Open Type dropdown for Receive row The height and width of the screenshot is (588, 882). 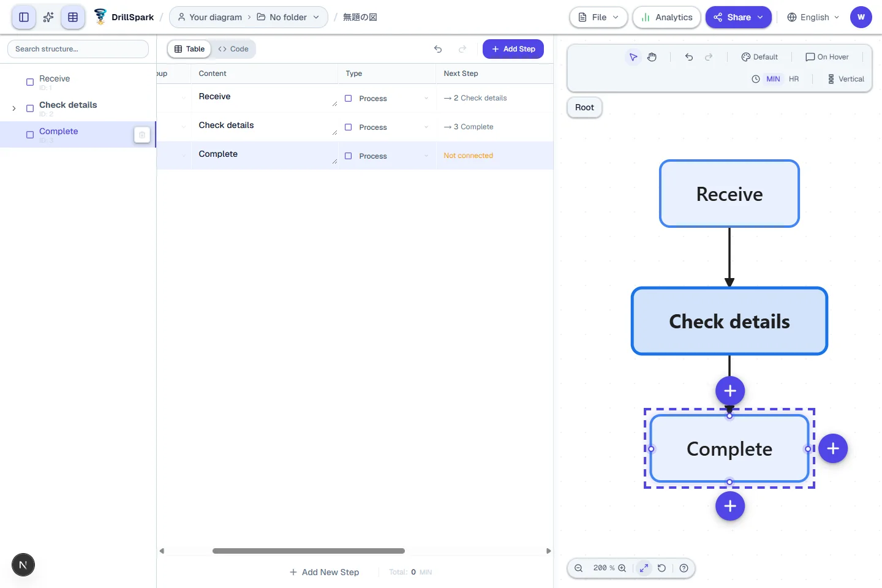click(x=386, y=98)
